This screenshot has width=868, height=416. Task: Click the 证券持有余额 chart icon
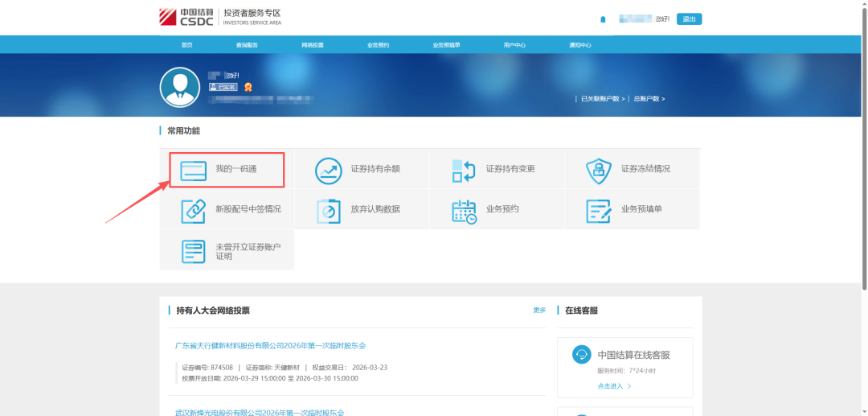(328, 170)
